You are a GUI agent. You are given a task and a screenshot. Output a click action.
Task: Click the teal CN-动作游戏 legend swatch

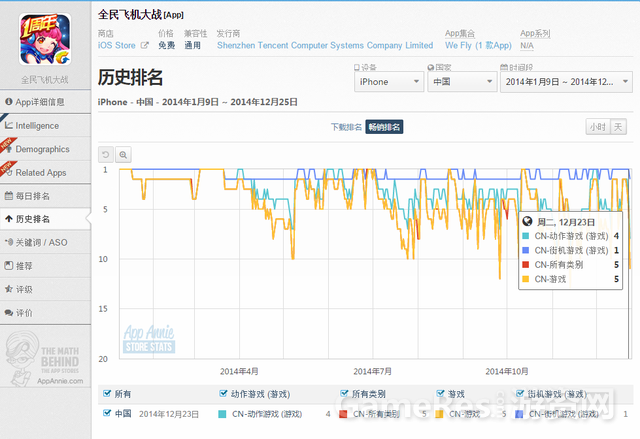click(x=222, y=414)
